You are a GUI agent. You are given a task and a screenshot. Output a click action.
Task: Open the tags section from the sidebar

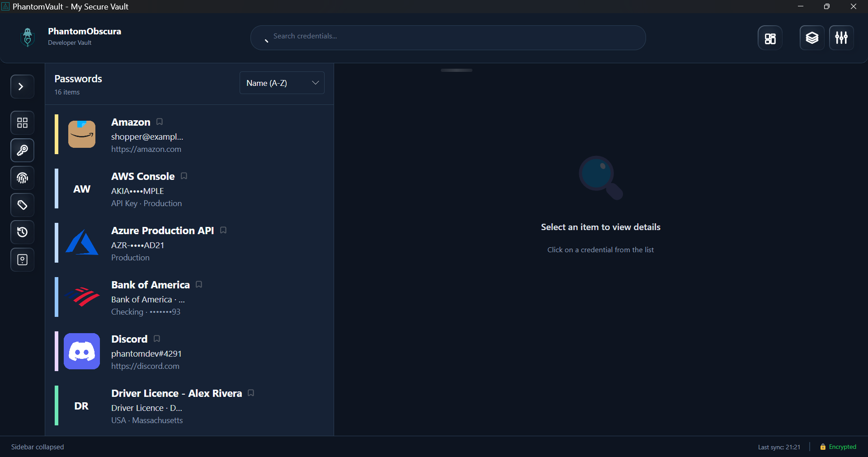(22, 205)
